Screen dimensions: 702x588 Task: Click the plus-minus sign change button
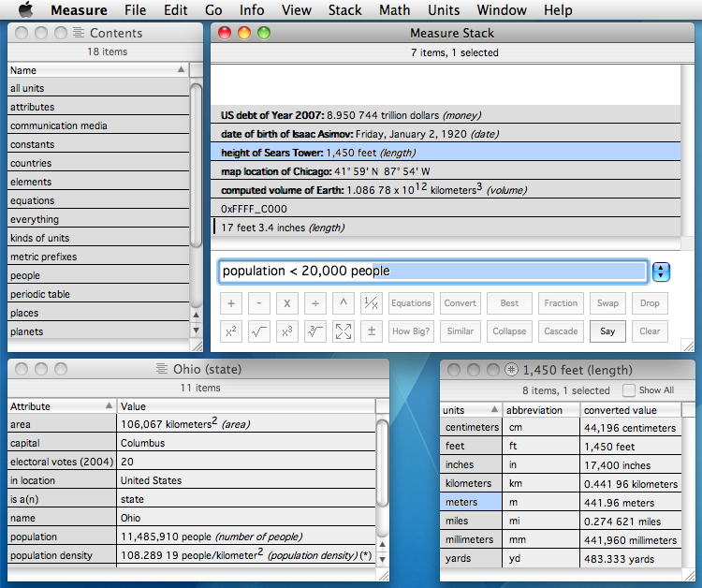coord(372,331)
